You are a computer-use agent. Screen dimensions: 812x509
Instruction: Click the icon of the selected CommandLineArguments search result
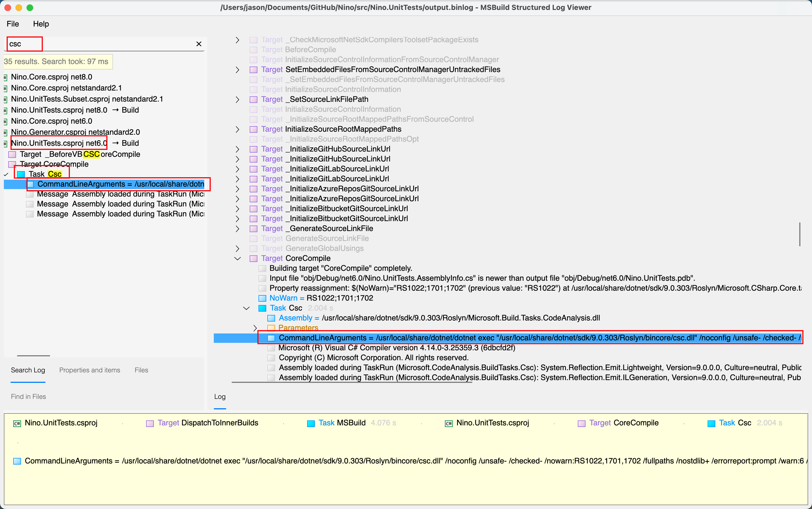(30, 184)
